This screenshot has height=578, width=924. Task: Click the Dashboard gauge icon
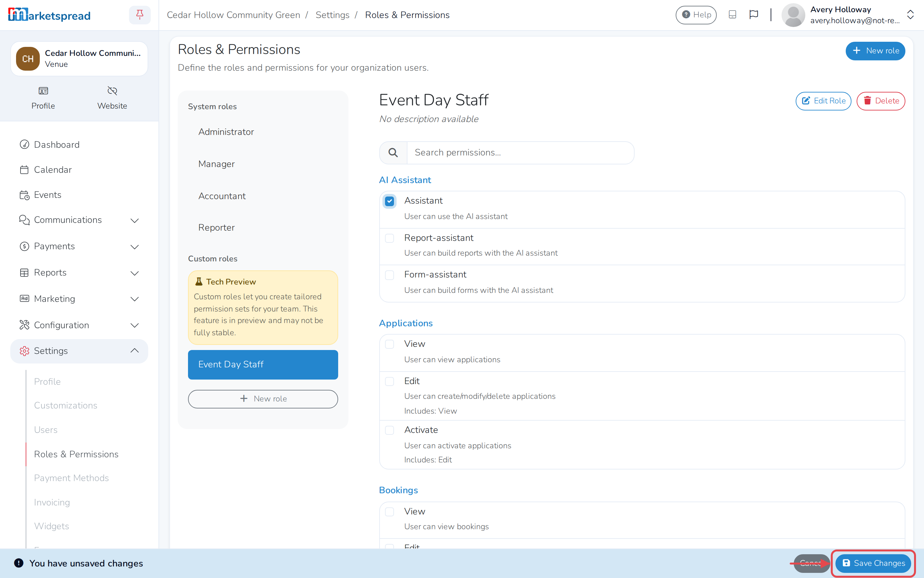click(x=24, y=144)
